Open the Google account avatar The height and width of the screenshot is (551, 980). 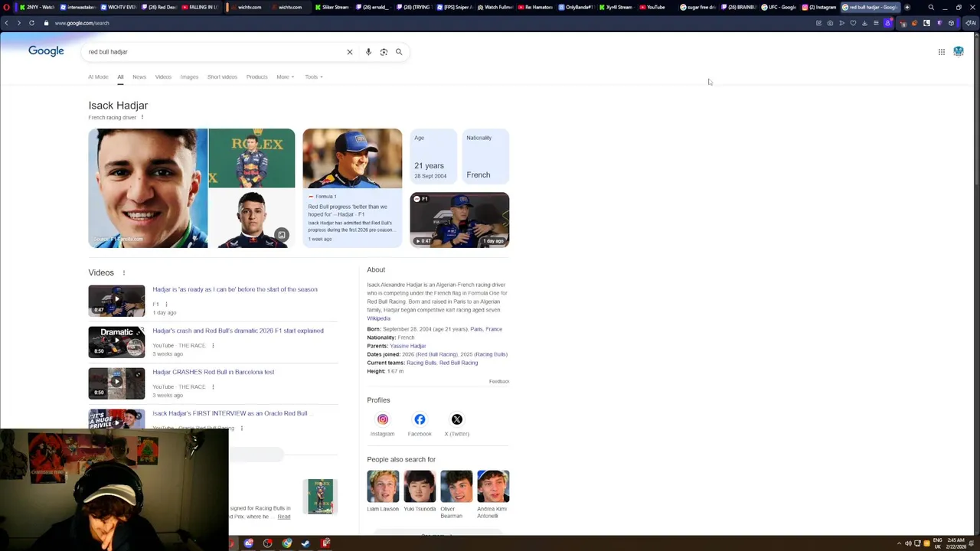point(959,51)
